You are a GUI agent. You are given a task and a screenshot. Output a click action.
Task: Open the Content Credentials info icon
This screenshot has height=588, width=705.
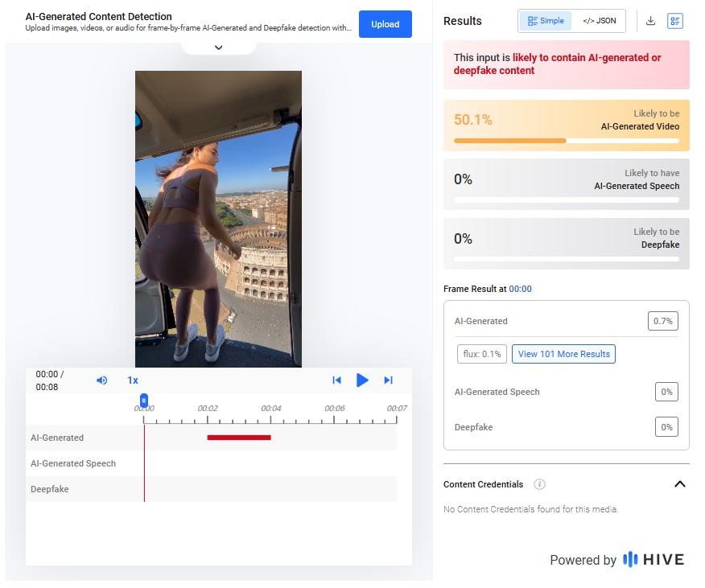coord(539,484)
